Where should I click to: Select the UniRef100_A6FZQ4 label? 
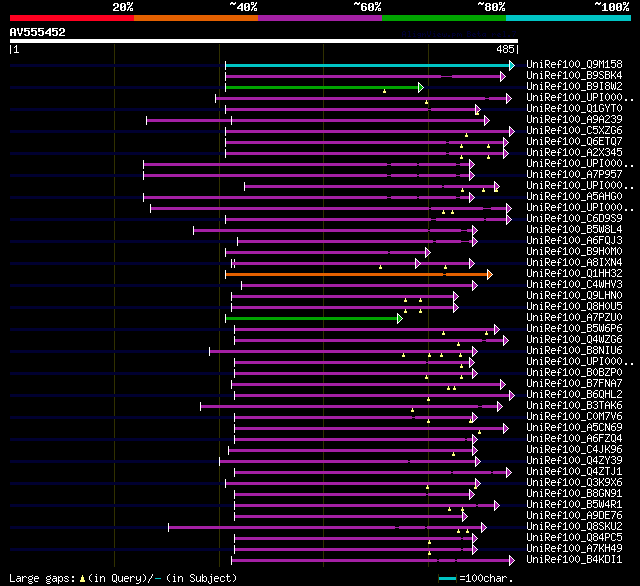tap(574, 439)
